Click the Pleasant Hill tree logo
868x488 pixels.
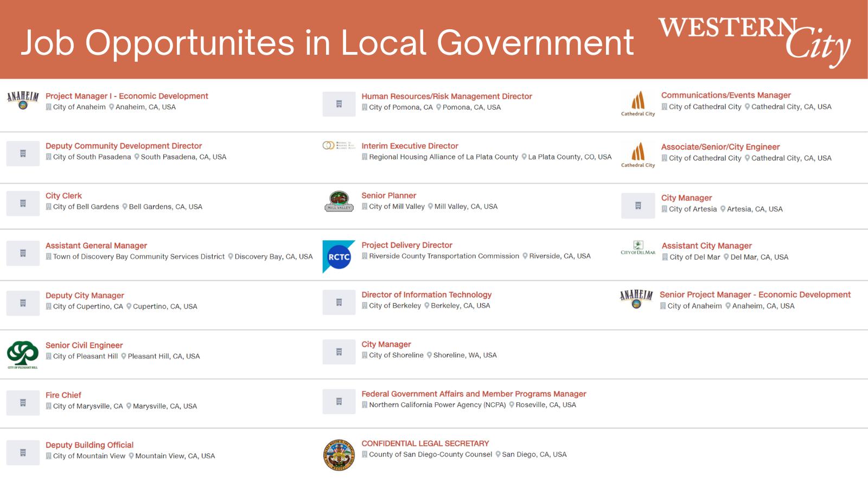[x=23, y=355]
